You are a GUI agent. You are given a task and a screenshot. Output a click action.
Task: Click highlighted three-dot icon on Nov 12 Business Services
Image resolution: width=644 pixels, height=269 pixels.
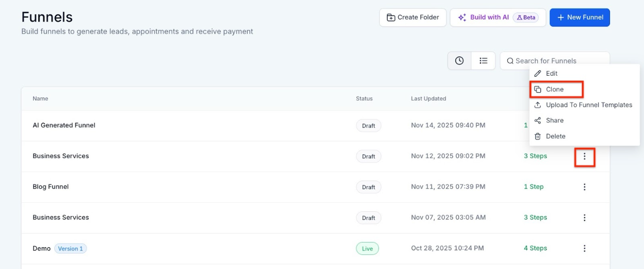coord(584,156)
